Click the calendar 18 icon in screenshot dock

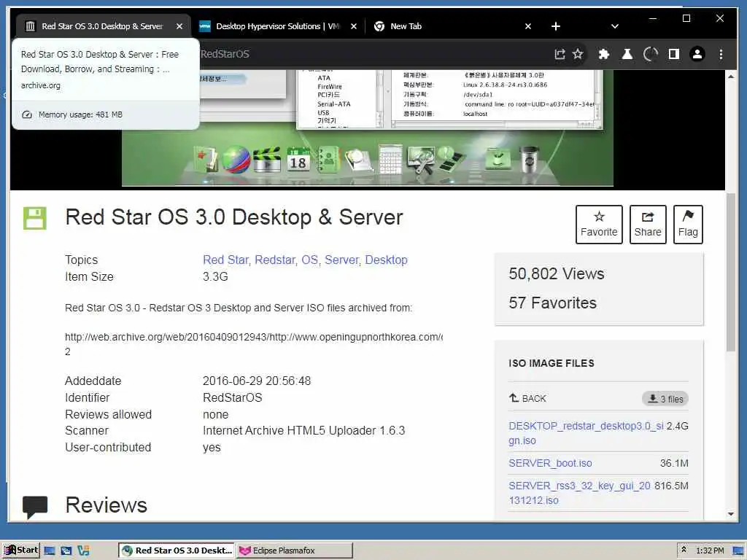[298, 159]
